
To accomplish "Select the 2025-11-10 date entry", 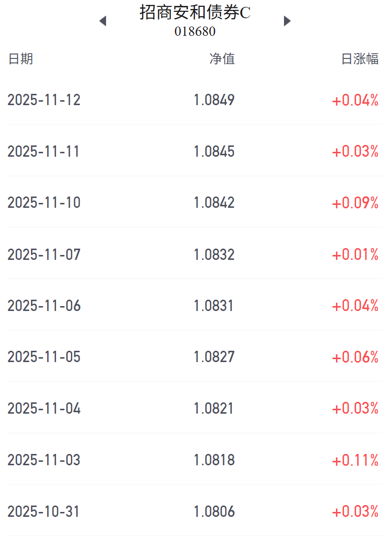I will click(x=44, y=203).
